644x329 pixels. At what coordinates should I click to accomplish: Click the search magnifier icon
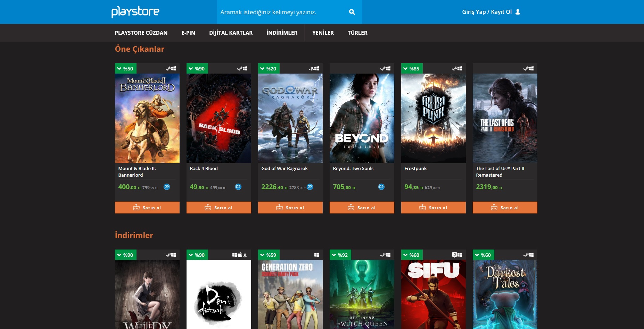(x=352, y=12)
